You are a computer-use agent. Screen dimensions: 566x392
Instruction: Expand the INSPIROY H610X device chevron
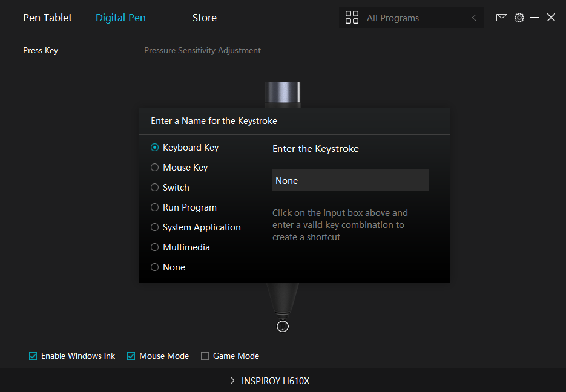point(232,381)
